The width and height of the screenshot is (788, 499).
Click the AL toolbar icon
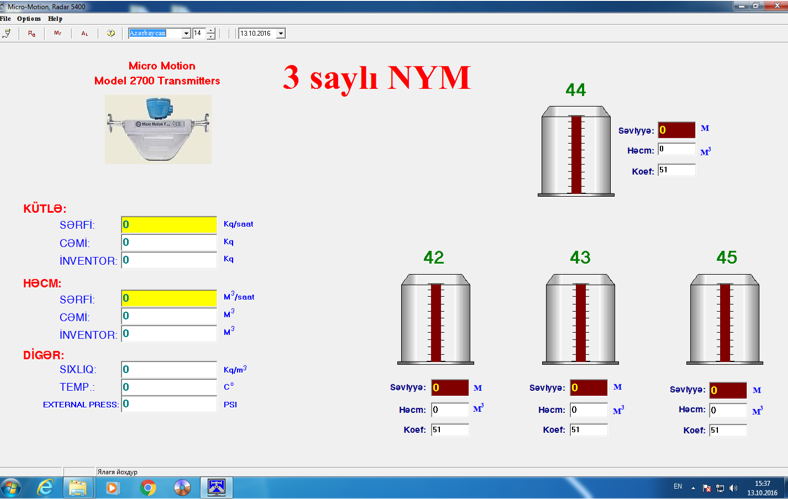pyautogui.click(x=84, y=33)
